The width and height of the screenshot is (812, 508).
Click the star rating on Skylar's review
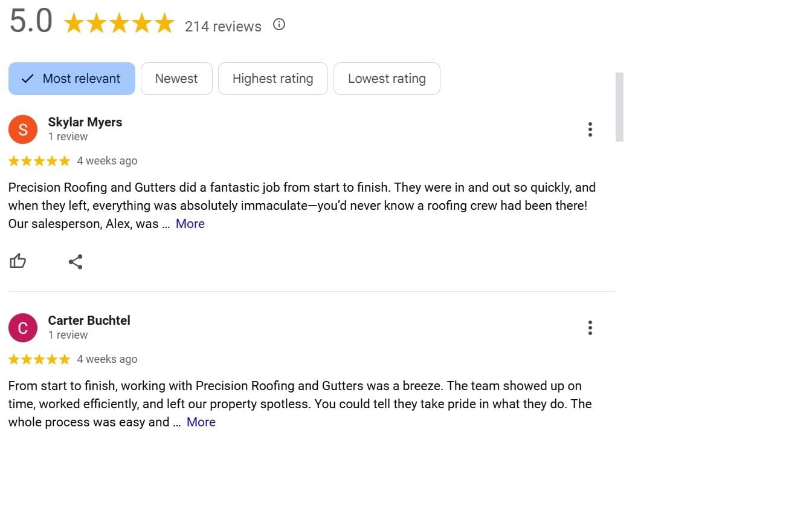point(39,161)
